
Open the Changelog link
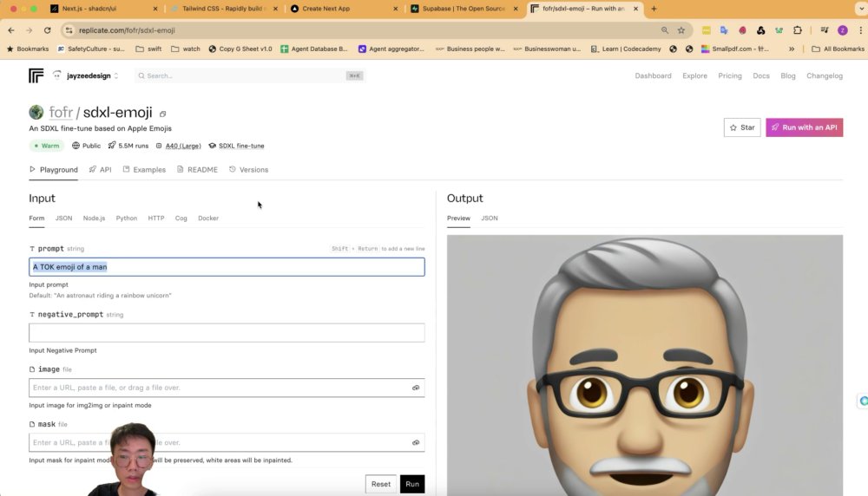click(825, 75)
